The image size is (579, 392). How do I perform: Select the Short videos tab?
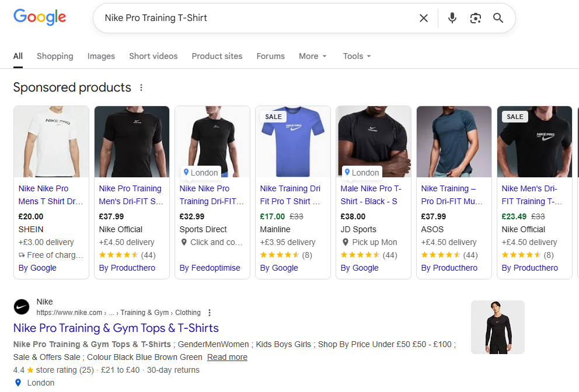click(x=153, y=57)
